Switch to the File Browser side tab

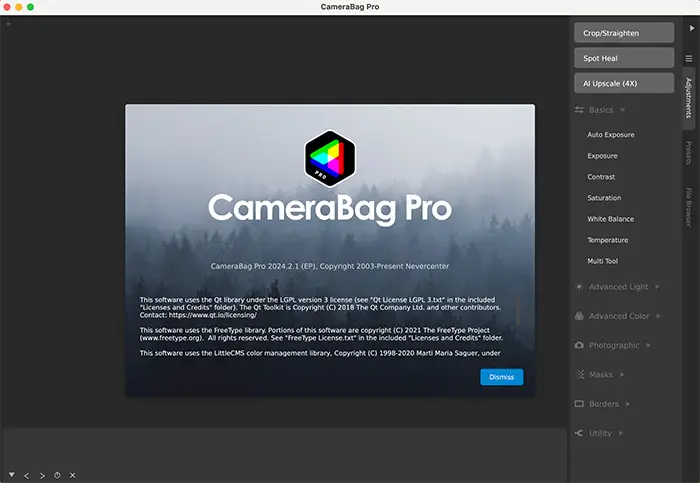coord(688,207)
